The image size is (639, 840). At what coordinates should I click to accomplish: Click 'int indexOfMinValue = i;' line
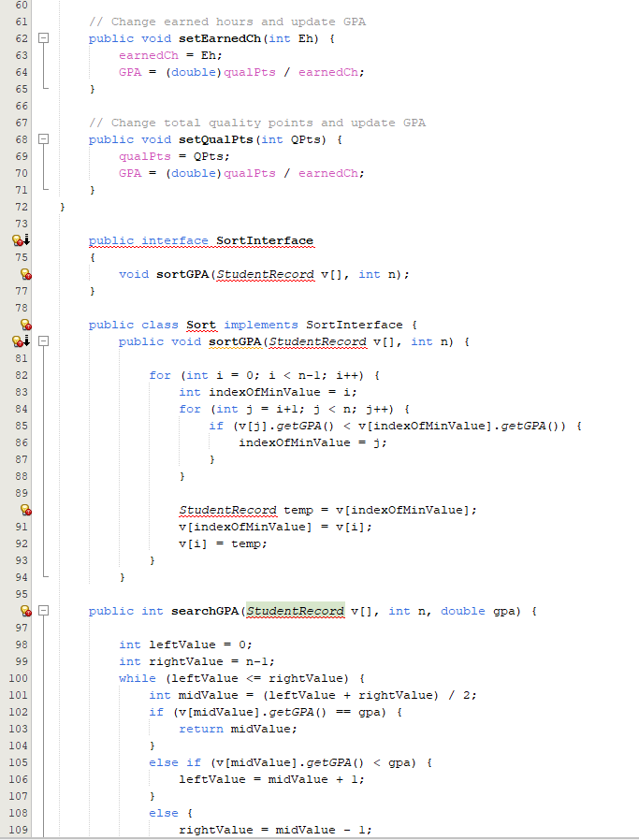tap(268, 392)
